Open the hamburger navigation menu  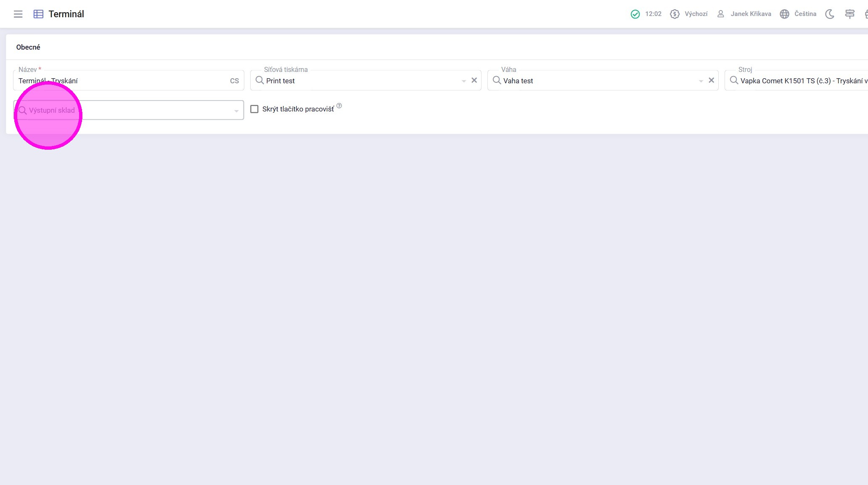(x=18, y=14)
